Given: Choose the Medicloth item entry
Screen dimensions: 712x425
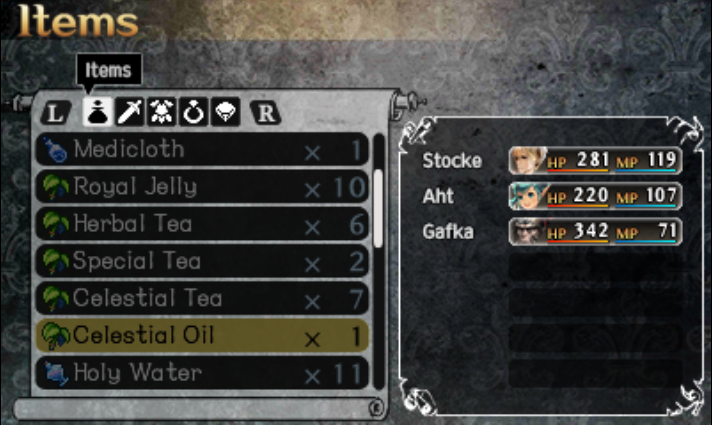Looking at the screenshot, I should coord(202,149).
